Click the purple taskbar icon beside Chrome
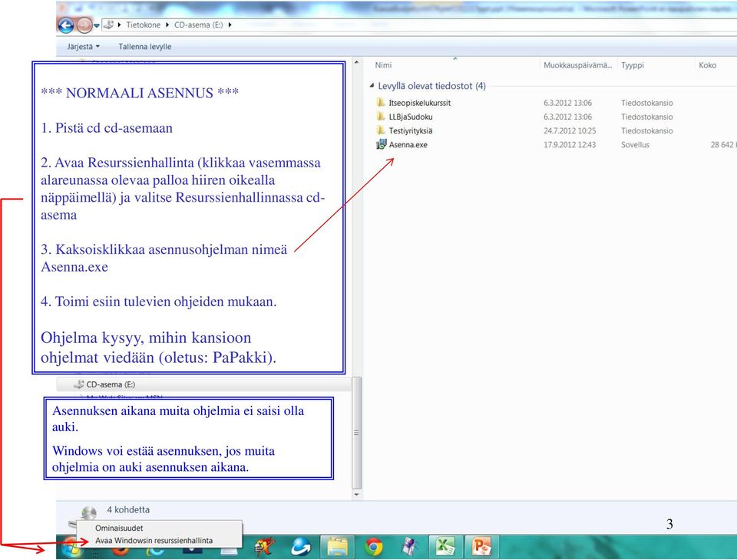 click(x=409, y=547)
